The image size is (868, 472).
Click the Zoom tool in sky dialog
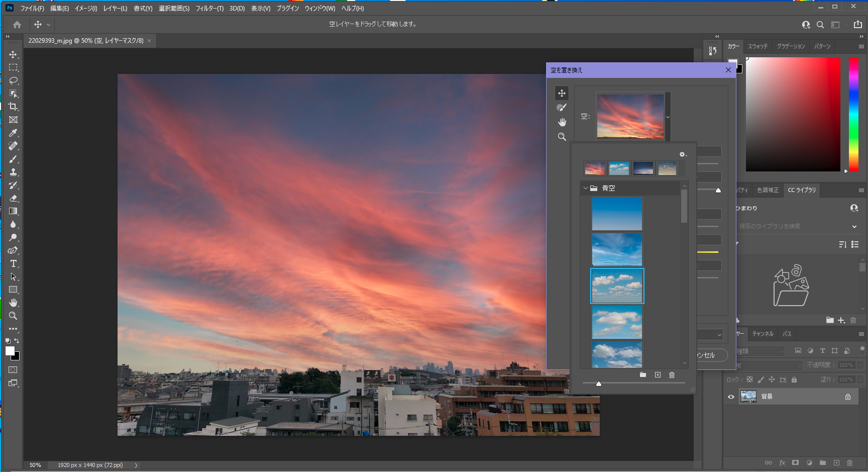tap(562, 137)
